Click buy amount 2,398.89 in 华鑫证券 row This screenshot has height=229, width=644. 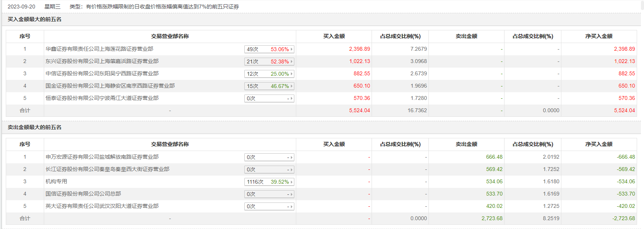[359, 49]
